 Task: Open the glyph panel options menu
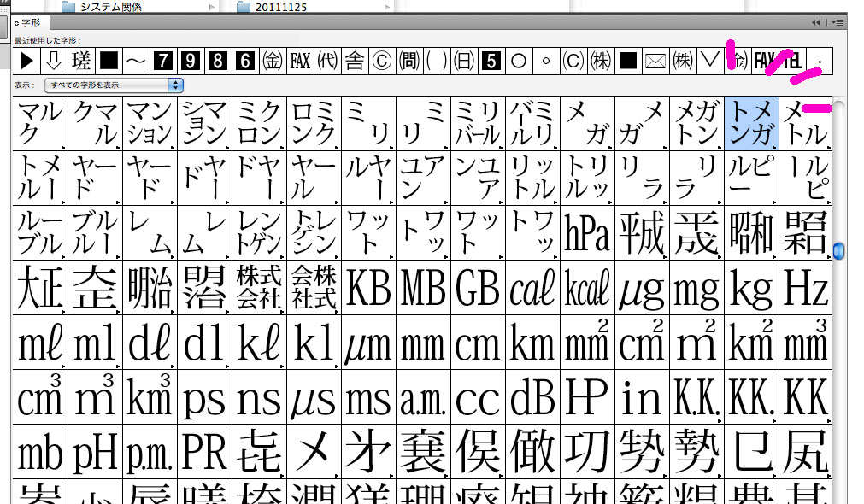(x=838, y=22)
